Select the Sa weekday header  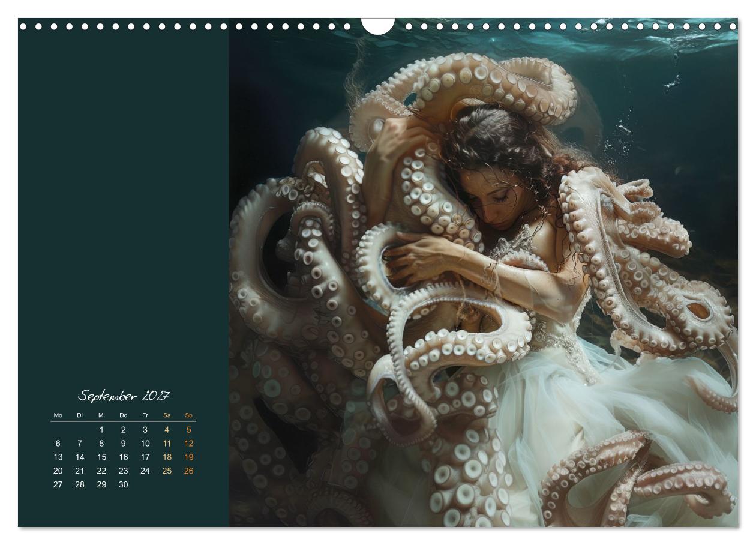167,415
